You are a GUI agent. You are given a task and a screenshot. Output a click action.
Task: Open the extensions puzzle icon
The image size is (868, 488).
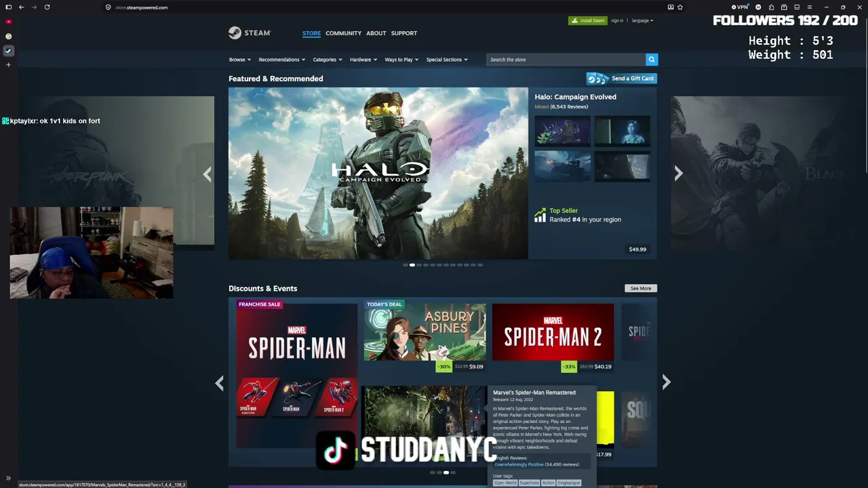pos(771,7)
